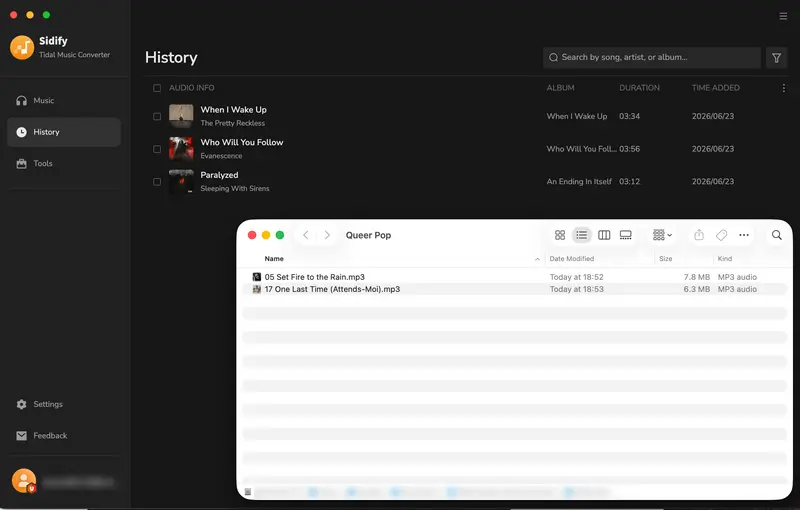
Task: Click the Queer Pop folder title
Action: click(368, 235)
